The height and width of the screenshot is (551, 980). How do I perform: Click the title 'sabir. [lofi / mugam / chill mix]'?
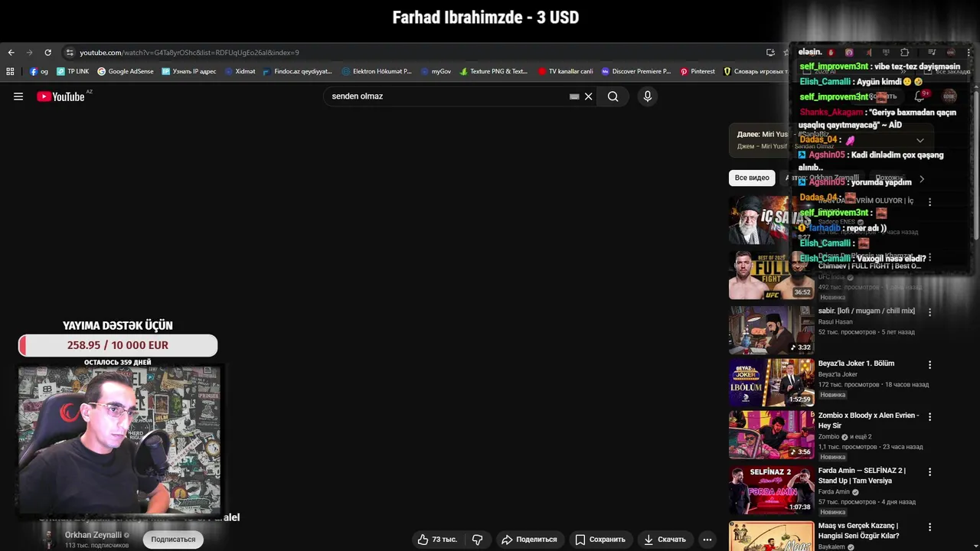coord(866,311)
